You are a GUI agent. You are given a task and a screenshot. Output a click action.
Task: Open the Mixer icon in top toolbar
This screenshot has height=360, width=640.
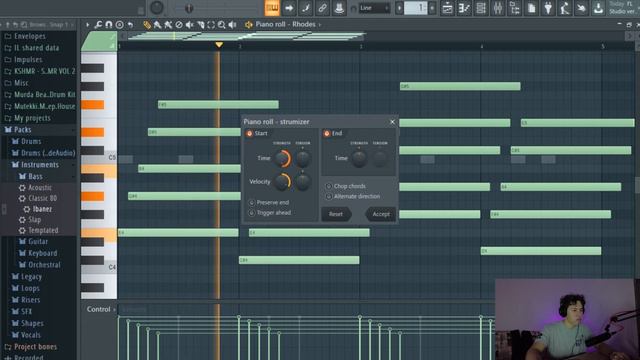tap(498, 8)
